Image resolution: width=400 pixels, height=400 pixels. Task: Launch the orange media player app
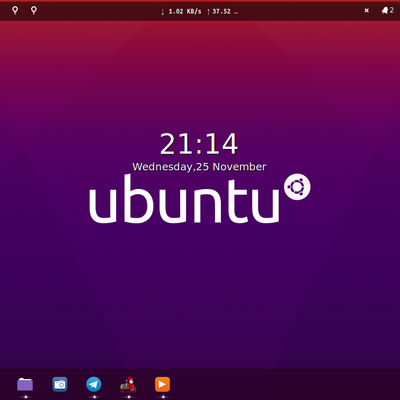click(162, 384)
